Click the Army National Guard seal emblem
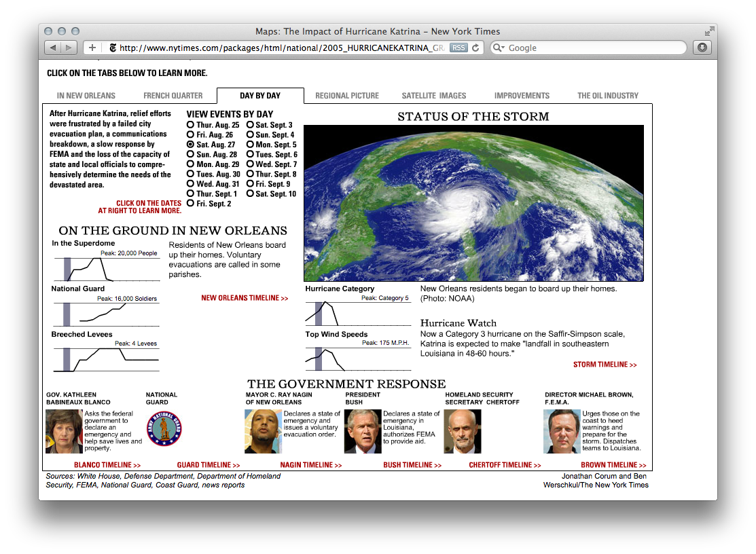756x554 pixels. click(x=164, y=430)
